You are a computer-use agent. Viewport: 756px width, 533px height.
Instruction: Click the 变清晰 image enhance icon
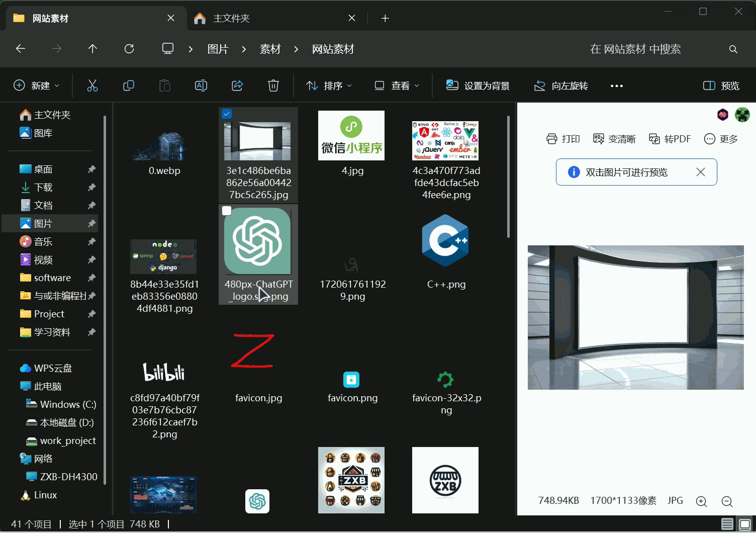tap(599, 138)
